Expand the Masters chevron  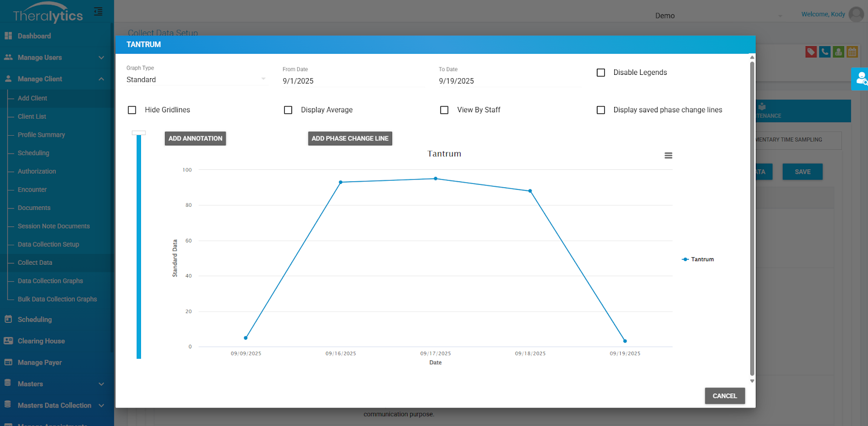pyautogui.click(x=101, y=384)
